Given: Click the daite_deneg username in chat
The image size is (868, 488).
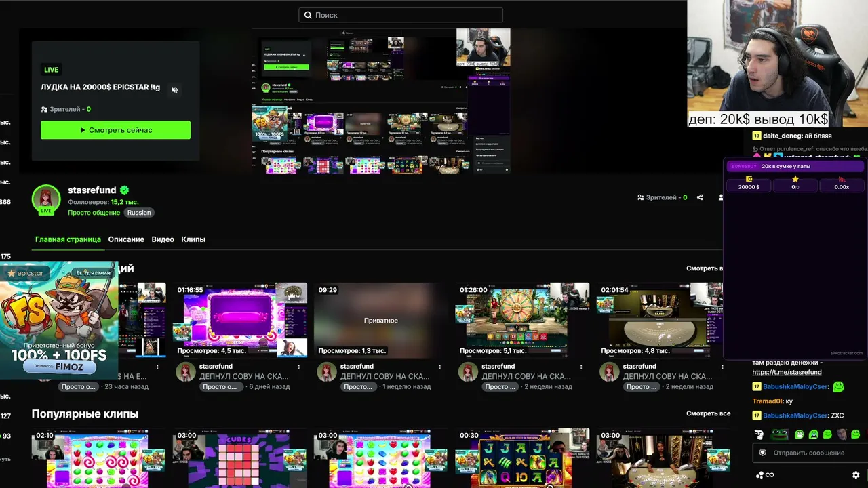Looking at the screenshot, I should [x=783, y=136].
